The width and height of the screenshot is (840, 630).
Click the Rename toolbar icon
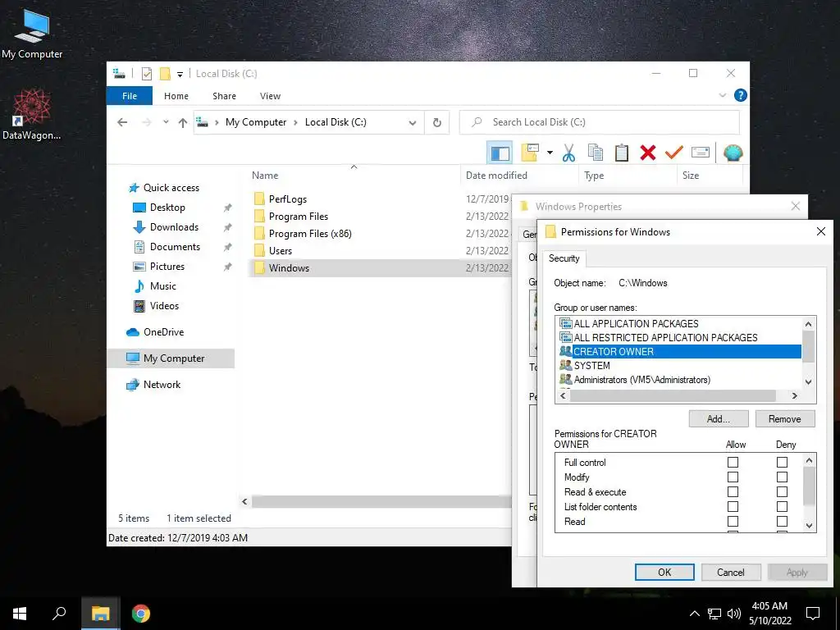coord(701,153)
